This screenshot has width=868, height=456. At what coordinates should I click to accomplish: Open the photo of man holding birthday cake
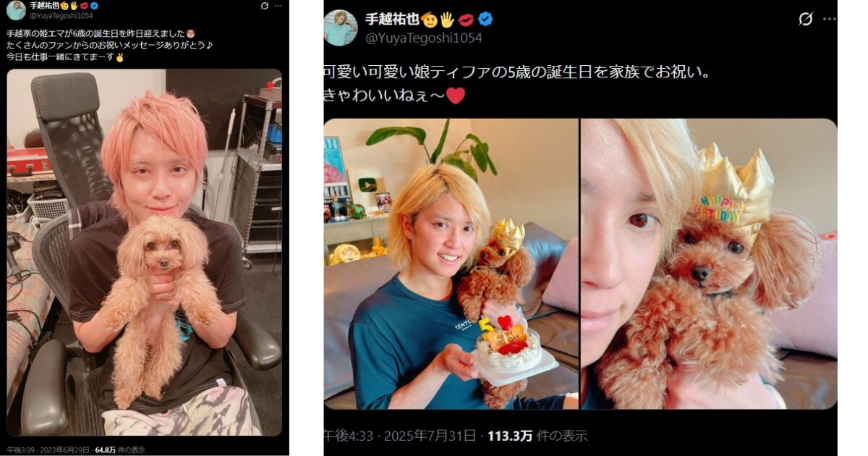pyautogui.click(x=451, y=264)
